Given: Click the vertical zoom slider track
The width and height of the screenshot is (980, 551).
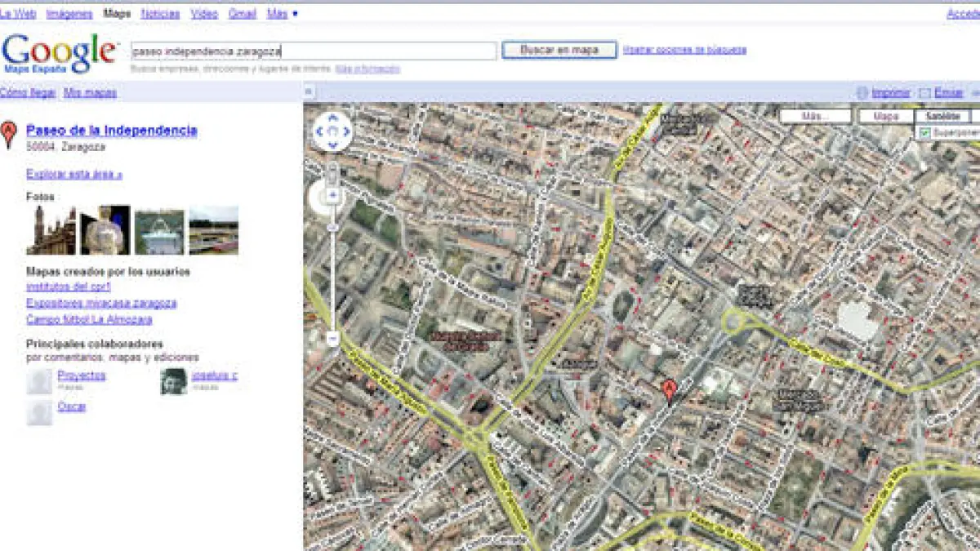Looking at the screenshot, I should point(332,269).
